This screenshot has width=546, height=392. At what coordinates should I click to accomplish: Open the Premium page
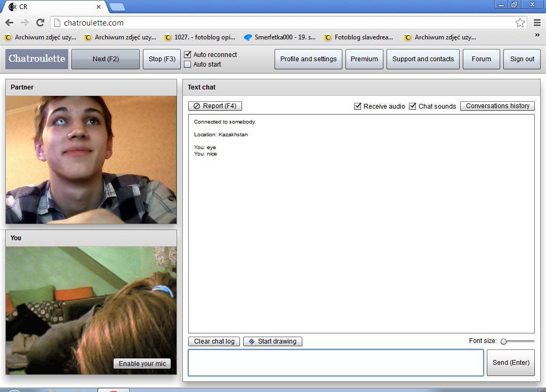click(x=364, y=59)
